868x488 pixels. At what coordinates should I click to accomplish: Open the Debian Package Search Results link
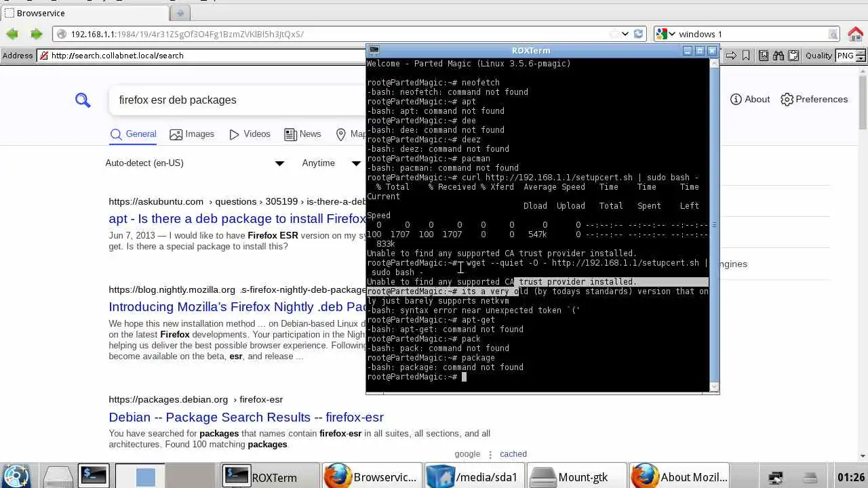point(246,417)
